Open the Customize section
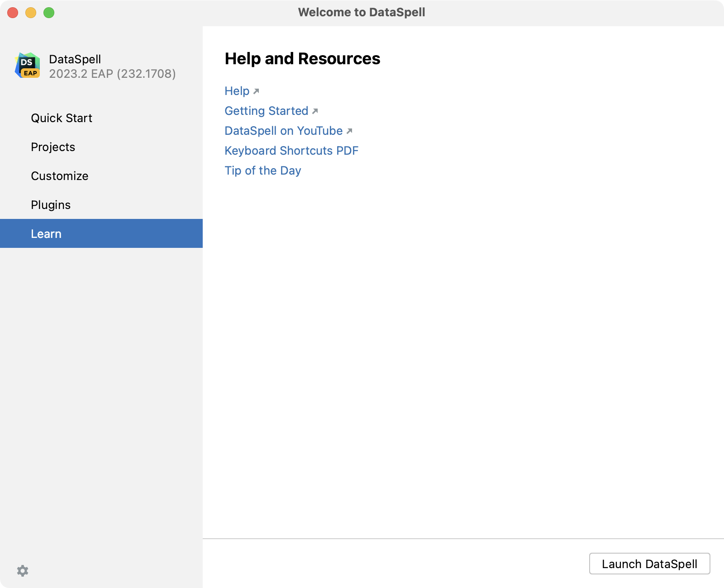Viewport: 724px width, 588px height. pyautogui.click(x=59, y=176)
